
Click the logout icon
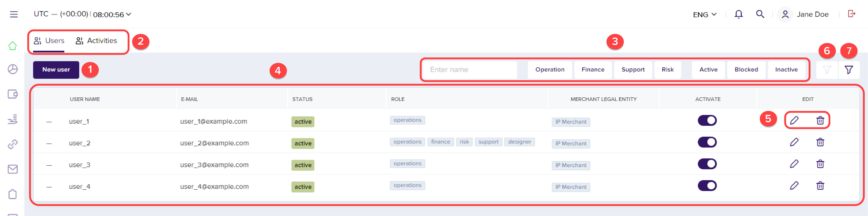pos(852,14)
